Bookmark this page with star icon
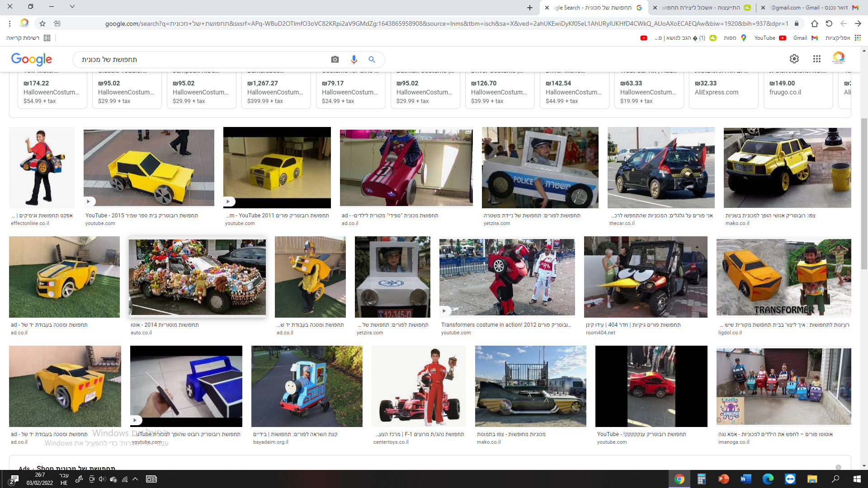 tap(42, 23)
